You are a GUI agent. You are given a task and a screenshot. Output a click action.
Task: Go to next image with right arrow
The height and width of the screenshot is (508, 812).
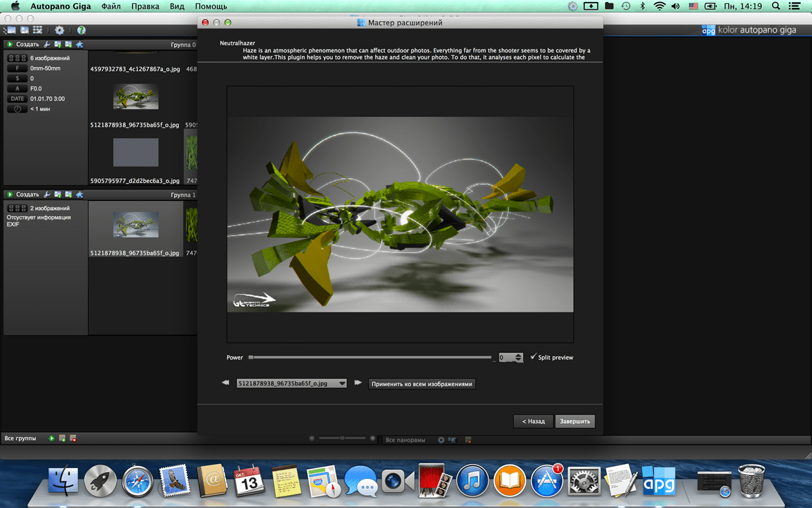(358, 383)
